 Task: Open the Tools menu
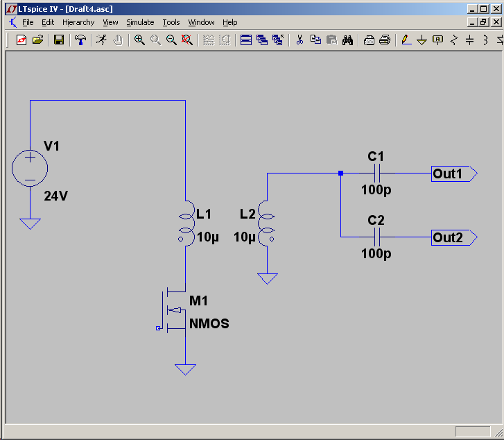171,22
